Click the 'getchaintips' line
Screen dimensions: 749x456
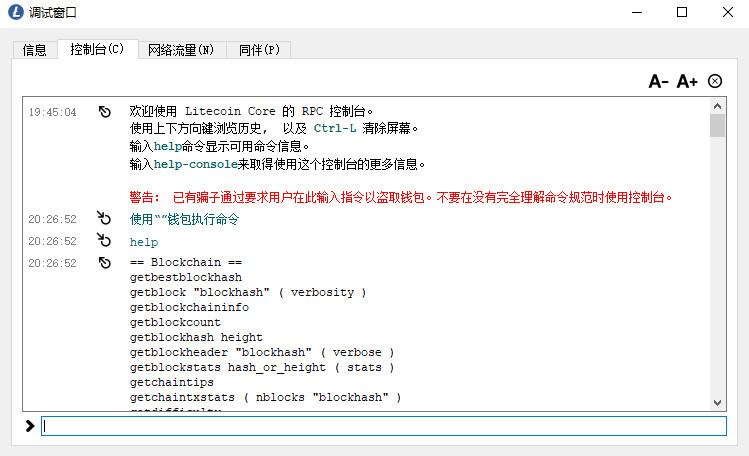pyautogui.click(x=171, y=382)
